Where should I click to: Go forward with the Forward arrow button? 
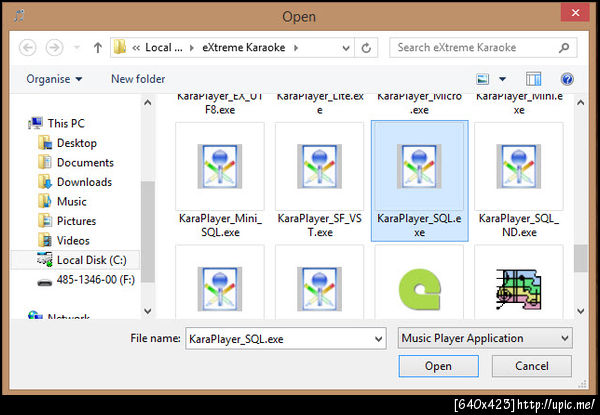point(54,48)
